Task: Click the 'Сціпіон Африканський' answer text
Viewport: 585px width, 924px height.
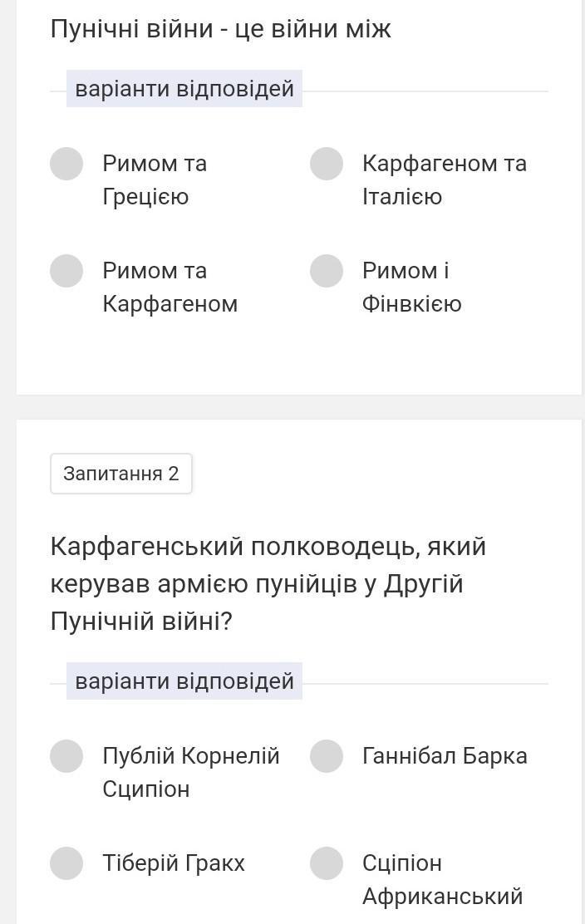Action: (x=442, y=879)
